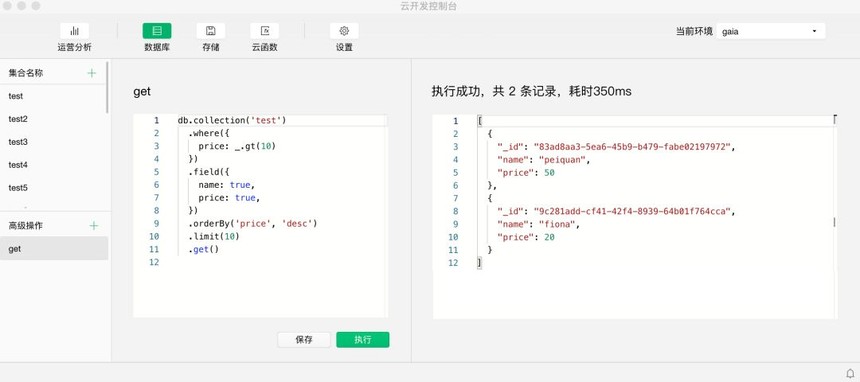Click the 执行成功 result status text

pos(531,92)
